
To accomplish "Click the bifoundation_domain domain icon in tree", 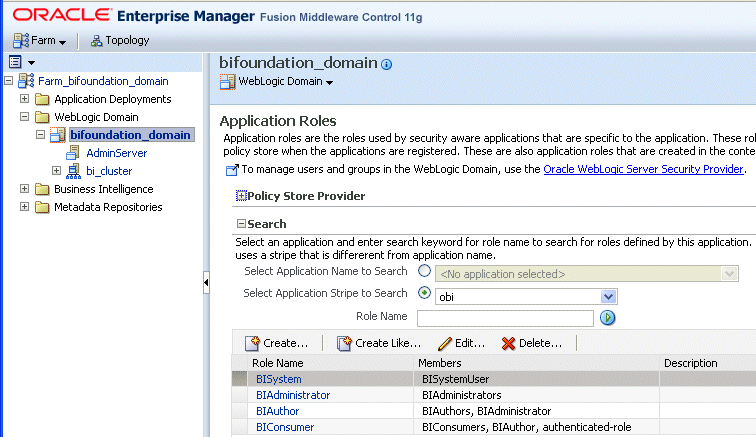I will click(58, 135).
